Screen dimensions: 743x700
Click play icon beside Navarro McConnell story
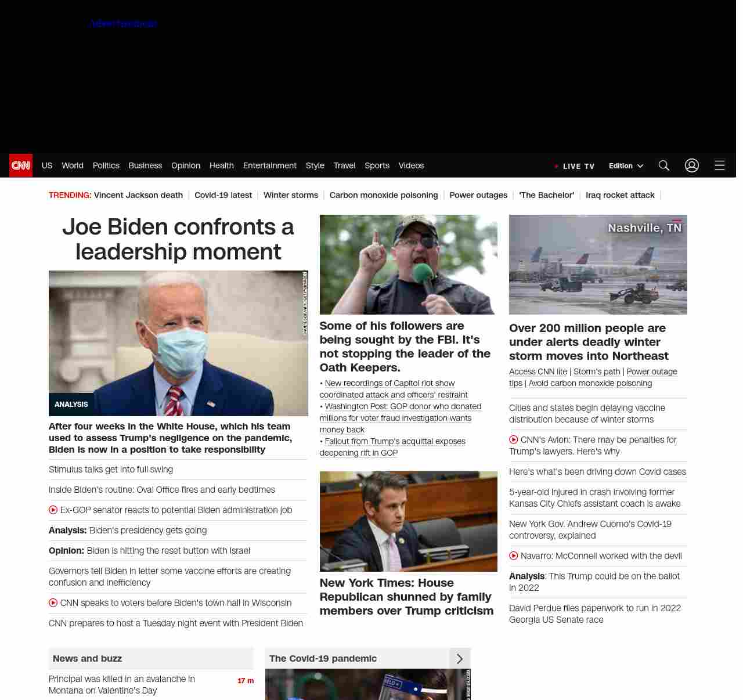[x=514, y=556]
